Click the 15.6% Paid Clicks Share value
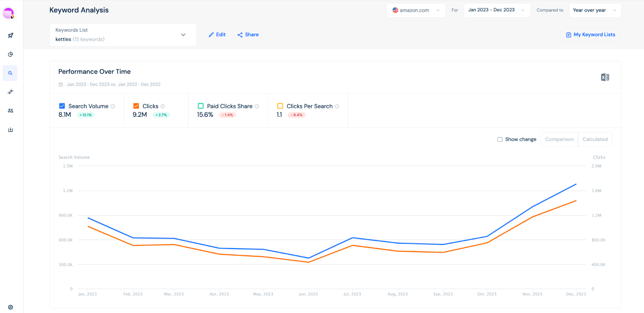 click(x=205, y=115)
